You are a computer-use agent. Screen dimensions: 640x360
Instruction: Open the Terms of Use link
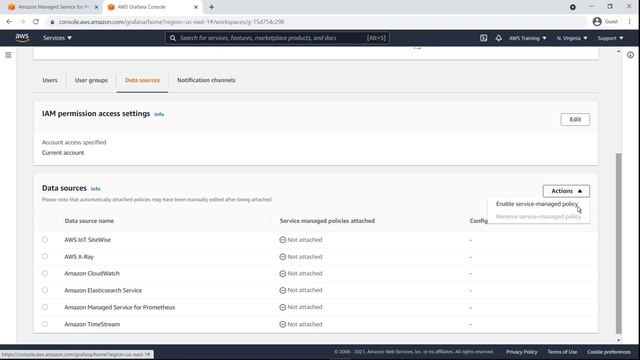[562, 352]
